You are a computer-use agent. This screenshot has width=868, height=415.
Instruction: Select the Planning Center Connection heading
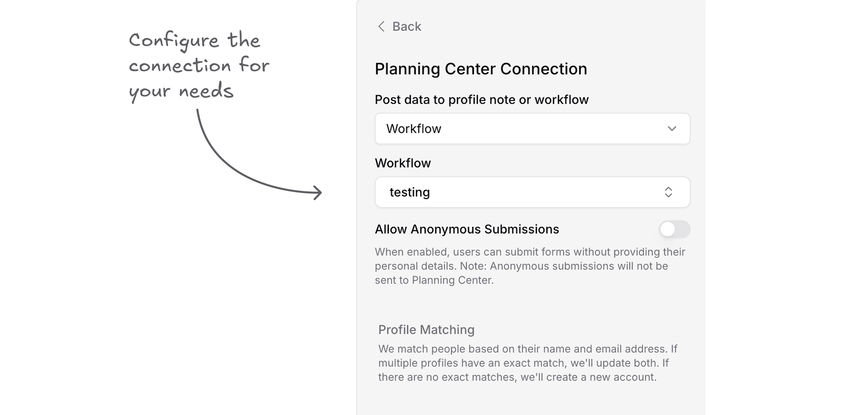[480, 68]
